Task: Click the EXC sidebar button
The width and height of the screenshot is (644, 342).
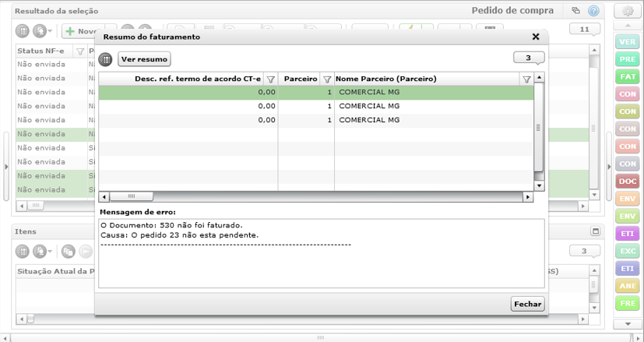Action: click(628, 251)
